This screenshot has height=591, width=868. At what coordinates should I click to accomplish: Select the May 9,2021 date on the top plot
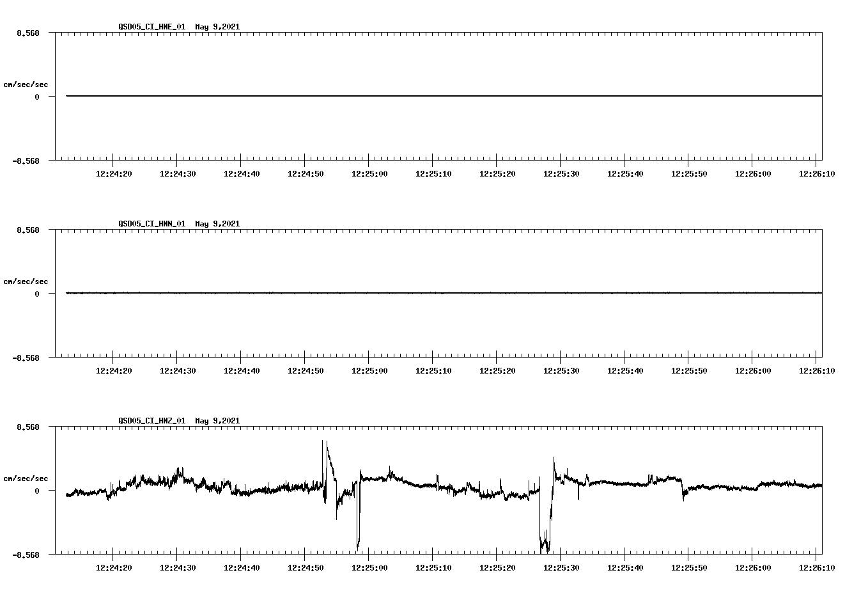pos(218,27)
